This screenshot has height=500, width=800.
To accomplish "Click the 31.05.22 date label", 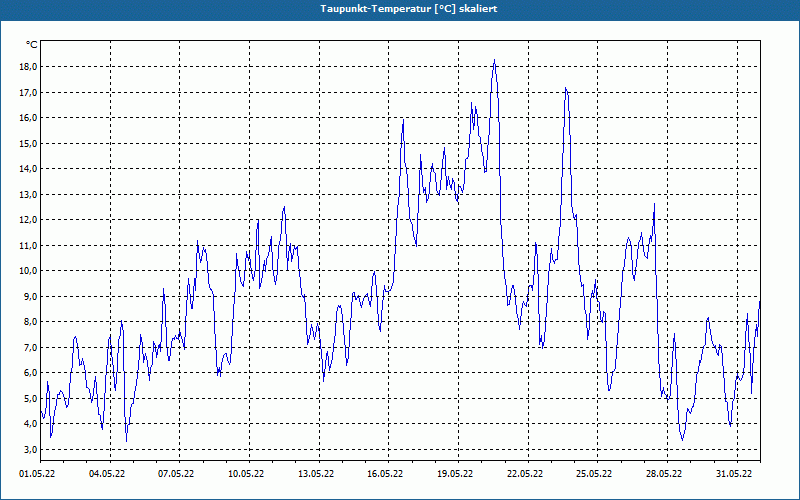I will tap(734, 474).
